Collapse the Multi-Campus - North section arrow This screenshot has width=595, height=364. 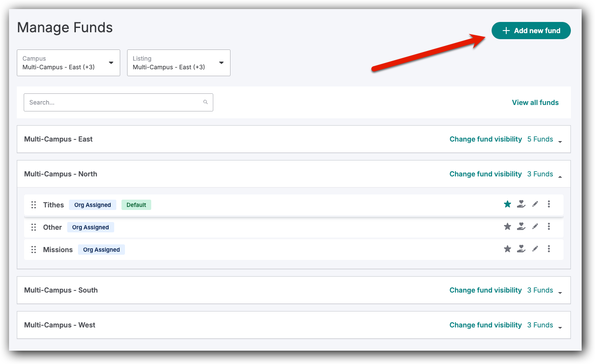[560, 176]
